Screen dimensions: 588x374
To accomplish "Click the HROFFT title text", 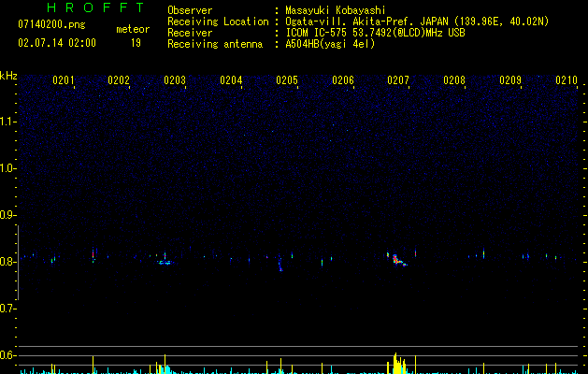I will coord(96,7).
